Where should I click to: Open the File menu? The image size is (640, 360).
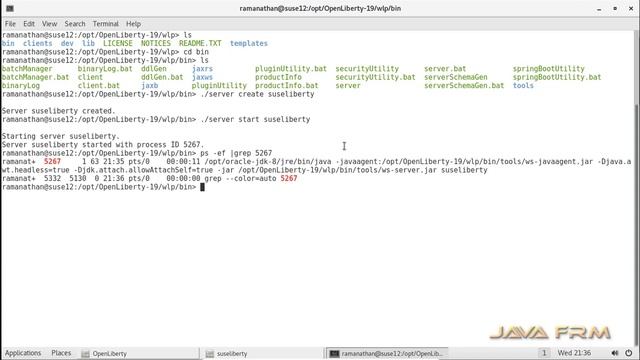click(10, 24)
